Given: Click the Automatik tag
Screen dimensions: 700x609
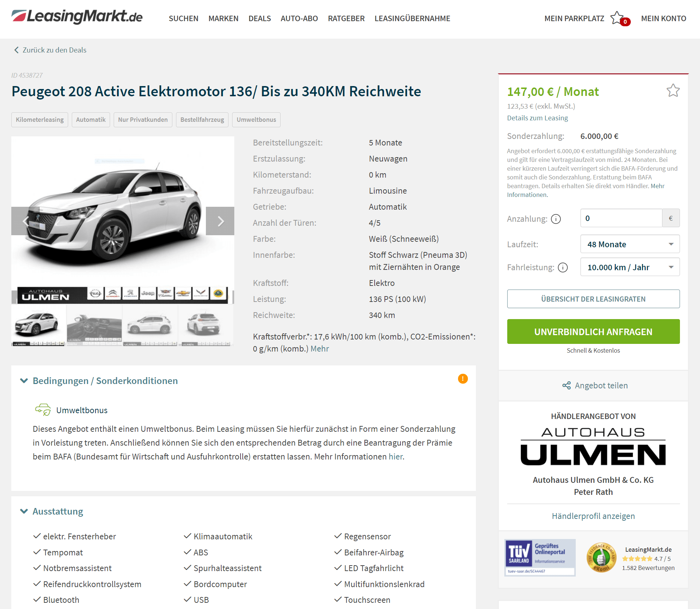Looking at the screenshot, I should click(x=91, y=120).
